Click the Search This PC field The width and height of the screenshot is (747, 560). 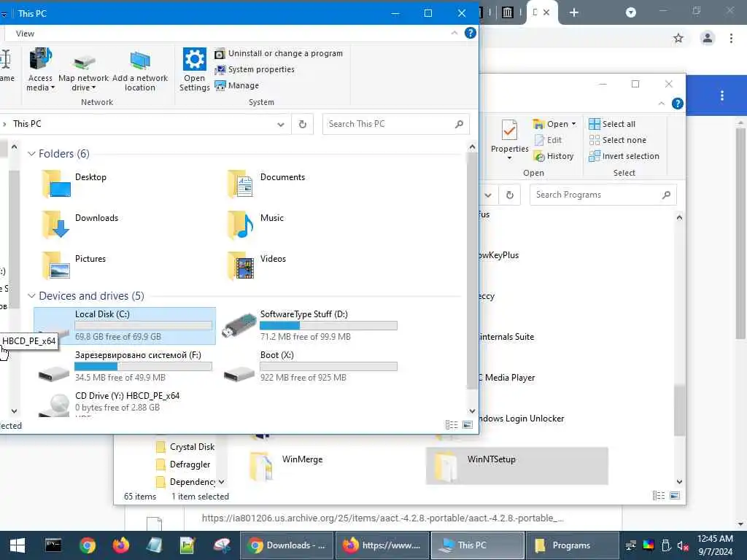click(x=395, y=124)
